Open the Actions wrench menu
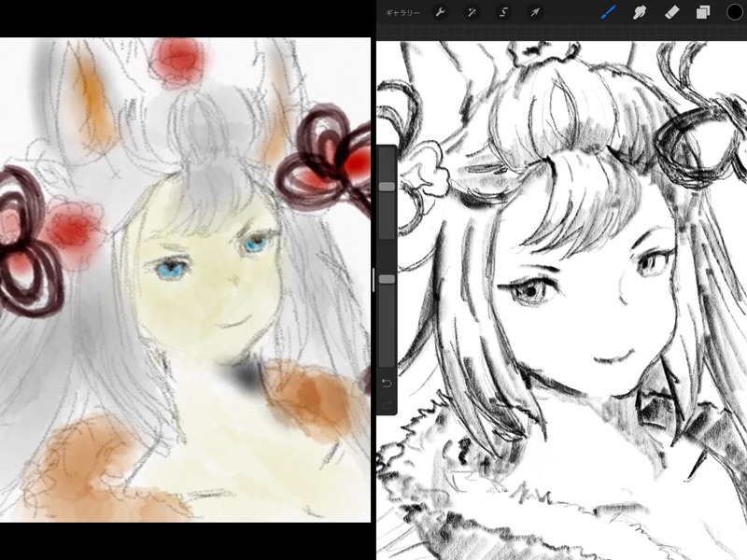Viewport: 747px width, 560px height. [x=440, y=12]
